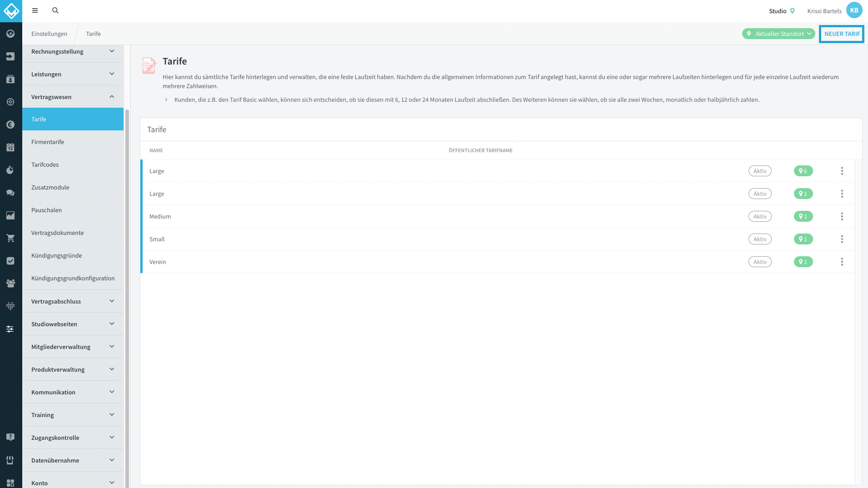Click the search magnifier icon
Viewport: 868px width, 488px height.
(55, 10)
